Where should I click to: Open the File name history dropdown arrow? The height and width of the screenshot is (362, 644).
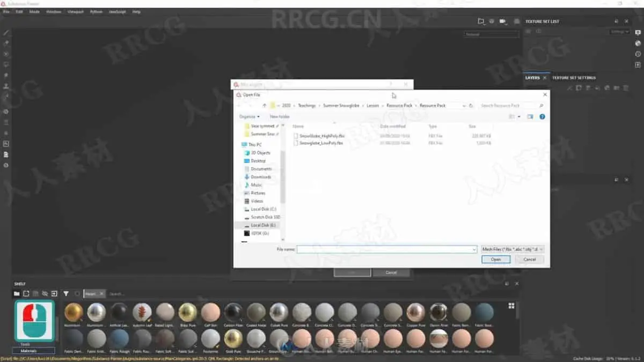coord(474,249)
